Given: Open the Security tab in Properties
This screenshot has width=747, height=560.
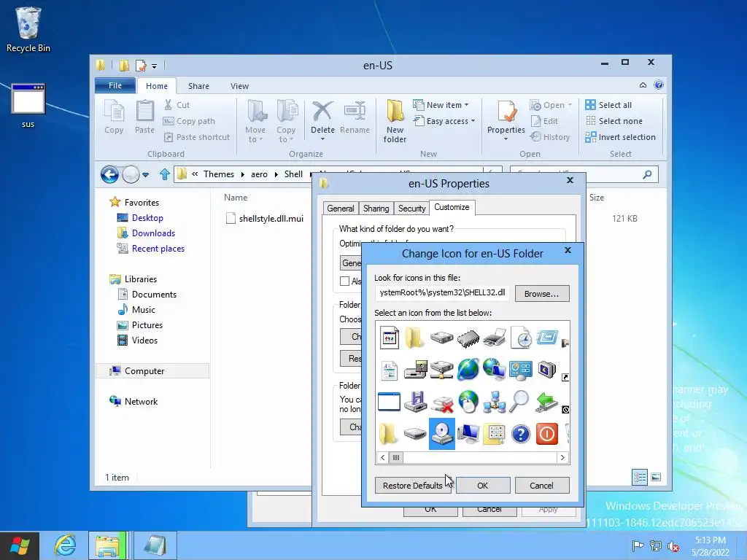Looking at the screenshot, I should pyautogui.click(x=411, y=208).
